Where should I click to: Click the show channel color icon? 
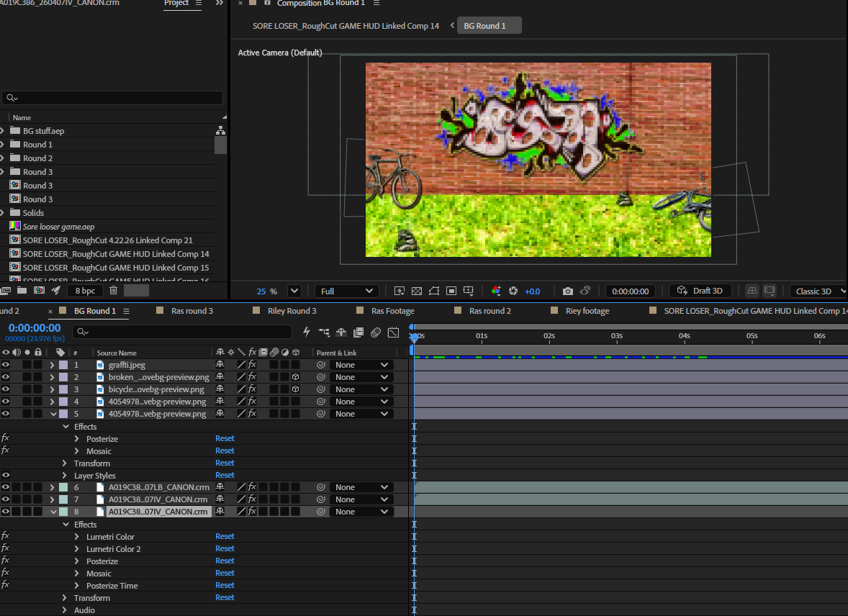[496, 291]
